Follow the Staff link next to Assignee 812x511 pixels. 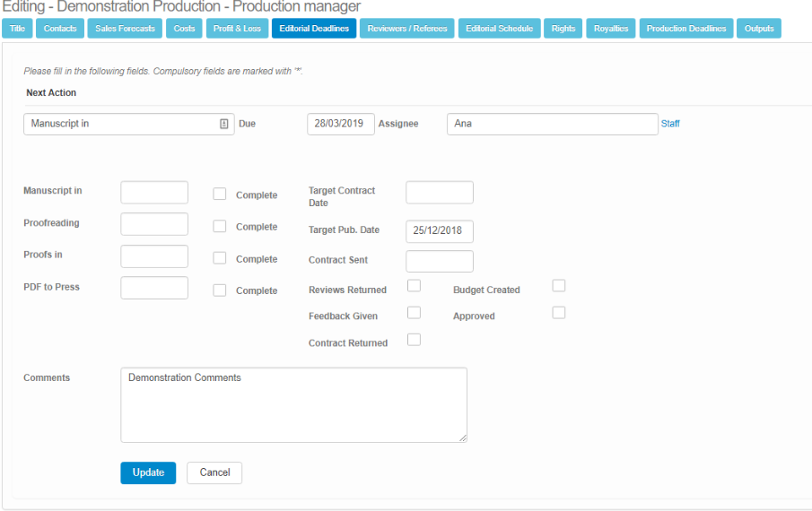click(670, 125)
